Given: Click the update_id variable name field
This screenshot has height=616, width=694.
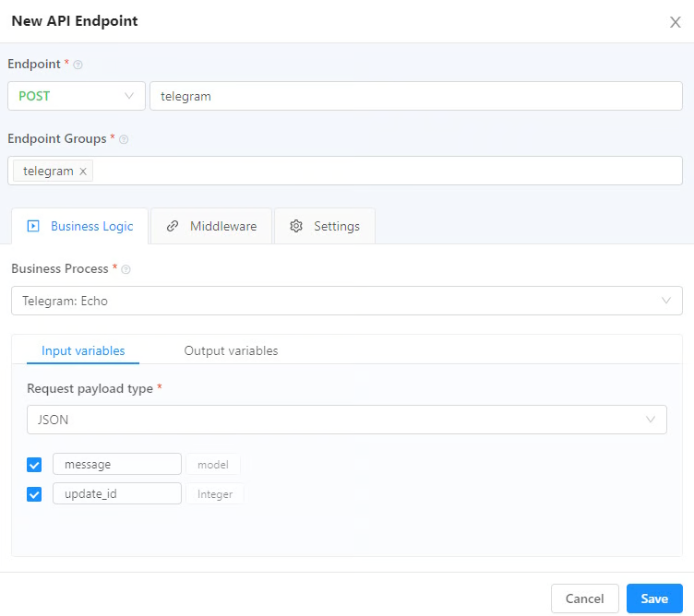Looking at the screenshot, I should pyautogui.click(x=117, y=494).
